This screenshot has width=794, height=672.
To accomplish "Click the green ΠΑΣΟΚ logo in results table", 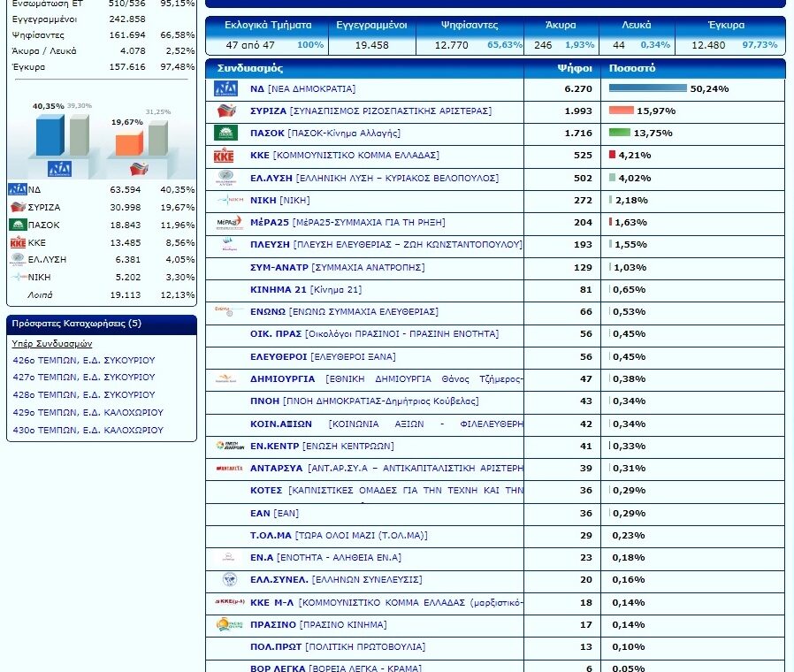I will (225, 133).
